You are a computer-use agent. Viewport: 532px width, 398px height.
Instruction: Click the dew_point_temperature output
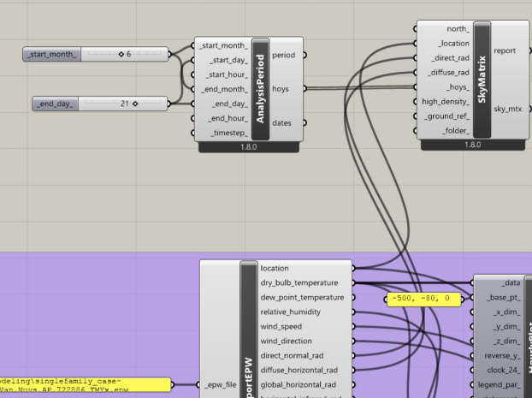coord(302,298)
